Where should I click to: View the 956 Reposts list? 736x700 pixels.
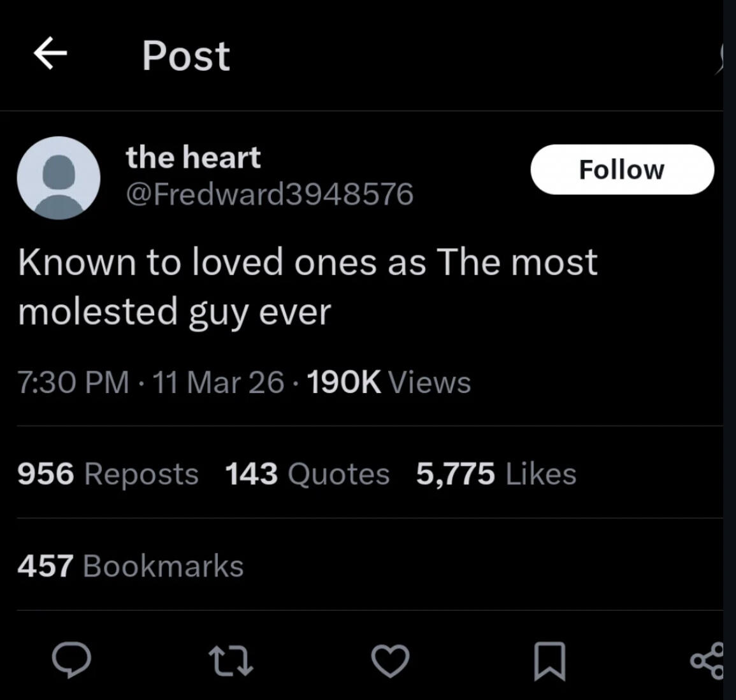[108, 474]
